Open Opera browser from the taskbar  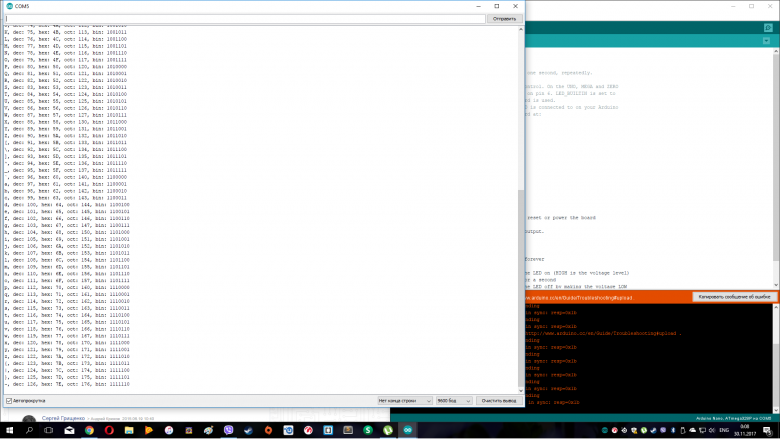click(x=110, y=430)
